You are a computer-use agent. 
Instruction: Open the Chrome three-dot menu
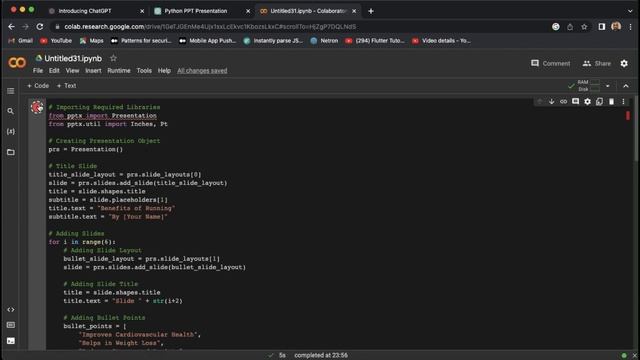point(630,27)
